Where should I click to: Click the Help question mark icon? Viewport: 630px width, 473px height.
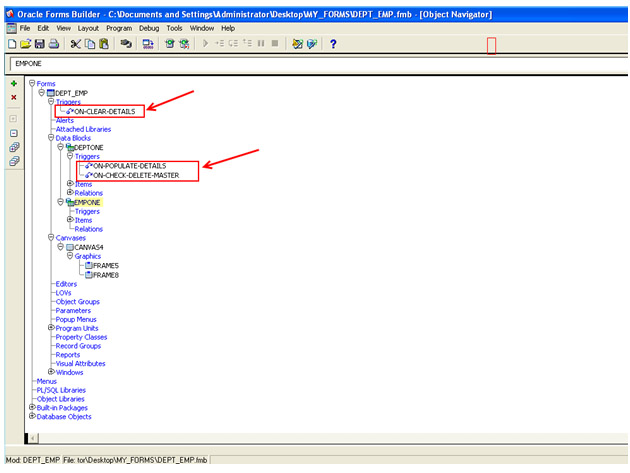pyautogui.click(x=333, y=44)
